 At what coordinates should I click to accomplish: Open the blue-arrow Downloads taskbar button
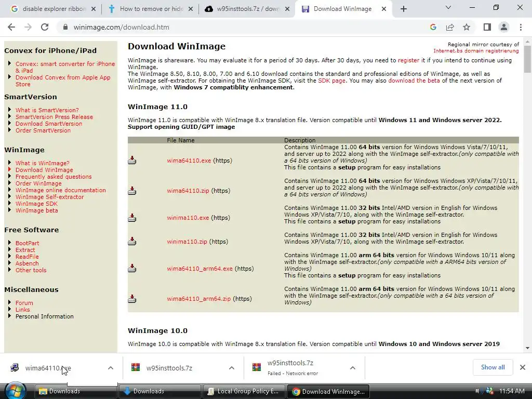[x=159, y=391]
